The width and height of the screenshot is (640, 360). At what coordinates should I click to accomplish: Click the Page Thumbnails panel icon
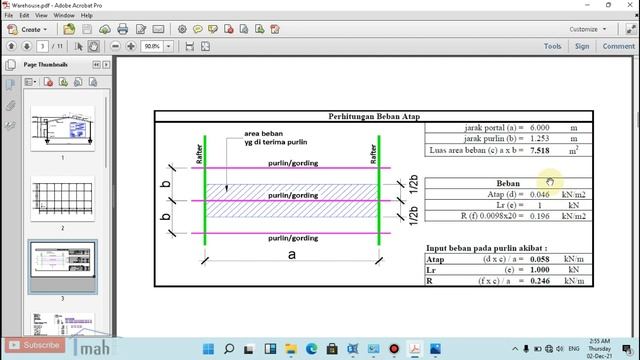[11, 65]
